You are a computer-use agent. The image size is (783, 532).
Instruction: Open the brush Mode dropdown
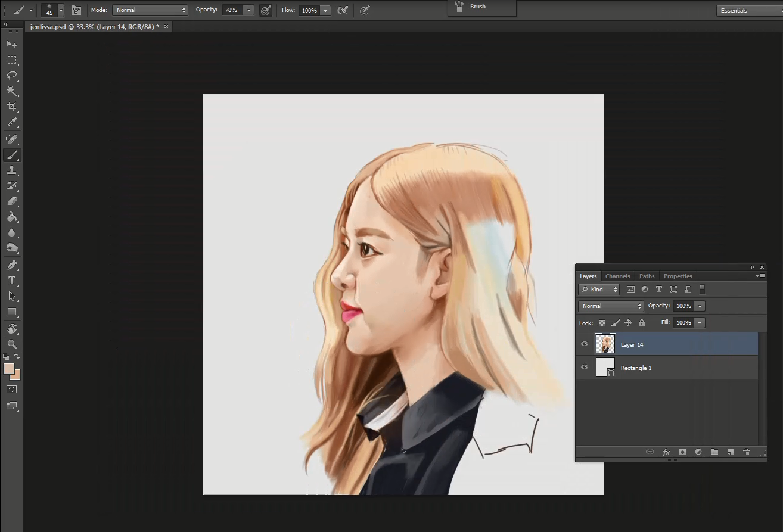(x=150, y=10)
